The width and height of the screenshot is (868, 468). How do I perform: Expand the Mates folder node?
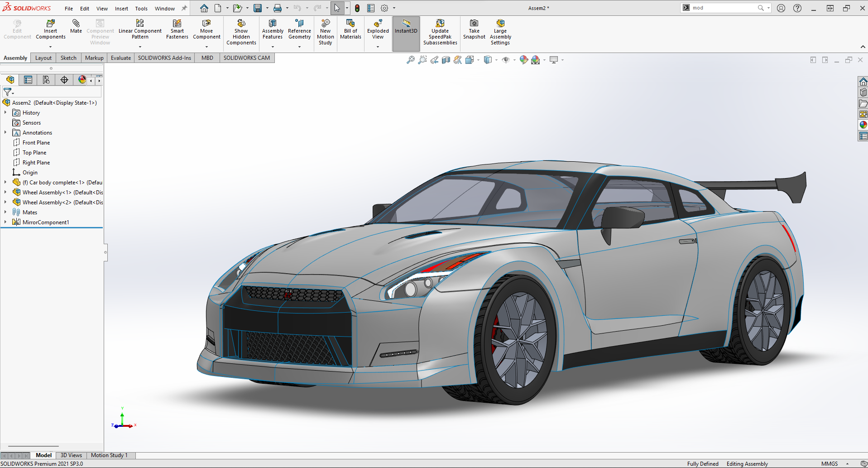[x=5, y=212]
